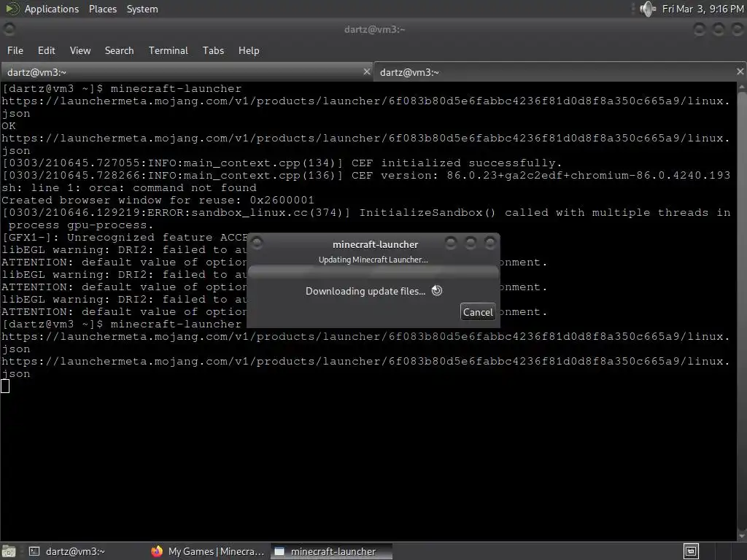Open the terminal window menu button at title bar left
The height and width of the screenshot is (560, 747).
tap(9, 29)
